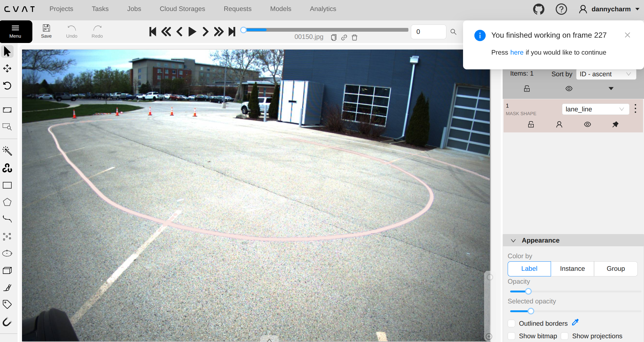Select the Brush mask drawing tool
The width and height of the screenshot is (644, 342).
(7, 287)
